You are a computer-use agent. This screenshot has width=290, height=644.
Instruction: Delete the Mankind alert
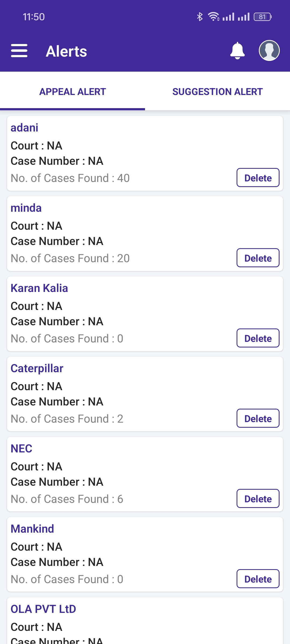tap(258, 579)
